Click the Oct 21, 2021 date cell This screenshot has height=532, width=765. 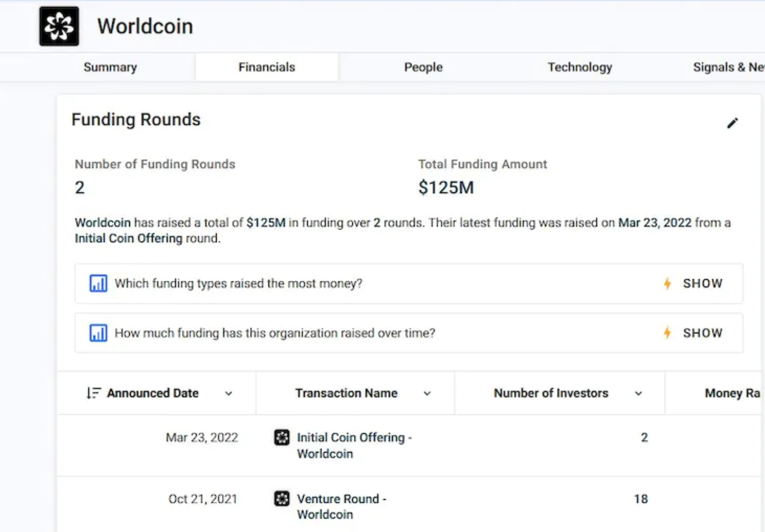click(x=203, y=499)
